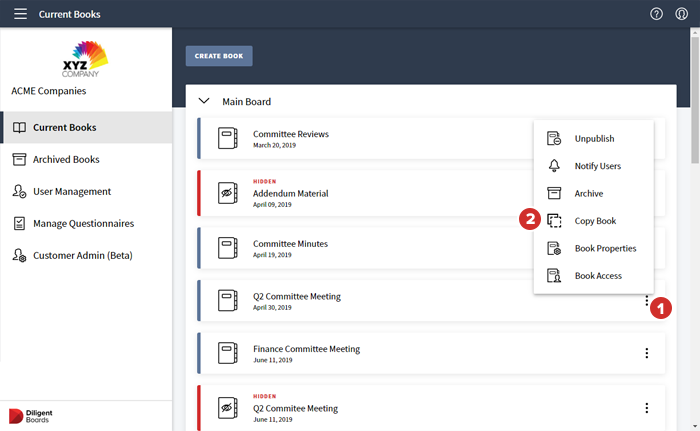Viewport: 700px width, 431px height.
Task: Click the help question mark icon
Action: click(x=656, y=14)
